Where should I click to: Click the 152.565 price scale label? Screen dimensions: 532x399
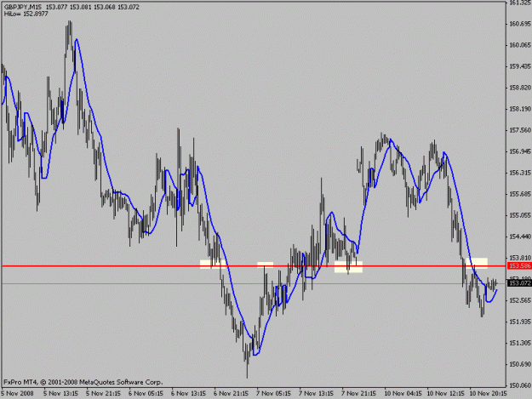pyautogui.click(x=520, y=300)
